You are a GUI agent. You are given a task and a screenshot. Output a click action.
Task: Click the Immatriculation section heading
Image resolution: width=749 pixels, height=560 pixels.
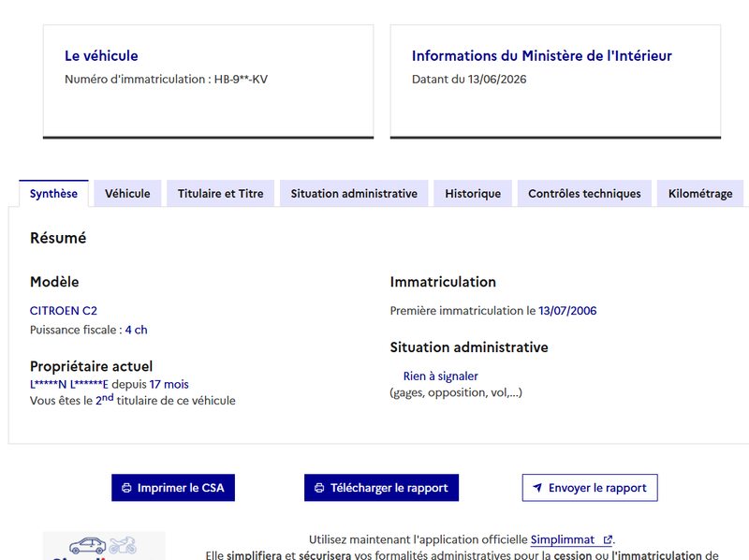(x=443, y=282)
